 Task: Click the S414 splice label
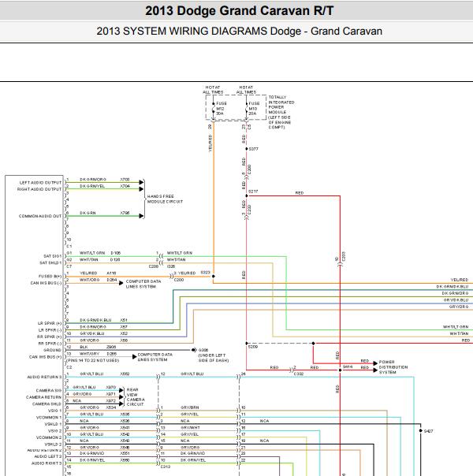(x=348, y=367)
